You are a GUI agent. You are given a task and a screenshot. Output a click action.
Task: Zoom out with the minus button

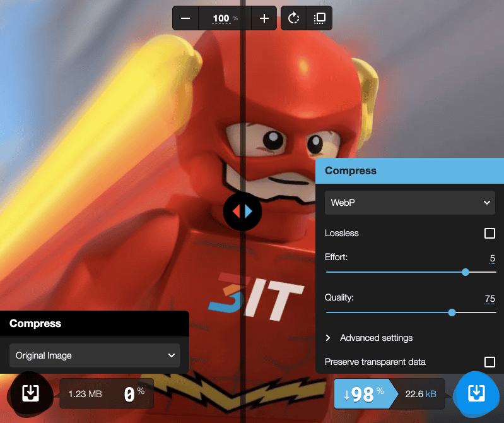coord(185,18)
